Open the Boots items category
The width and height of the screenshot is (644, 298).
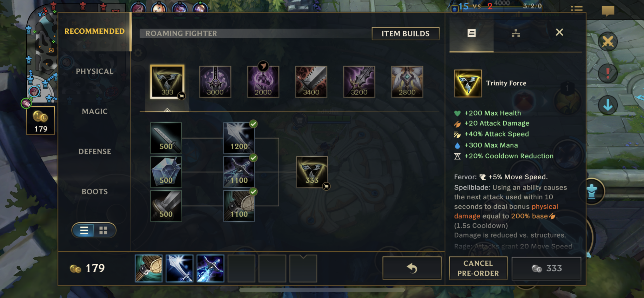95,192
